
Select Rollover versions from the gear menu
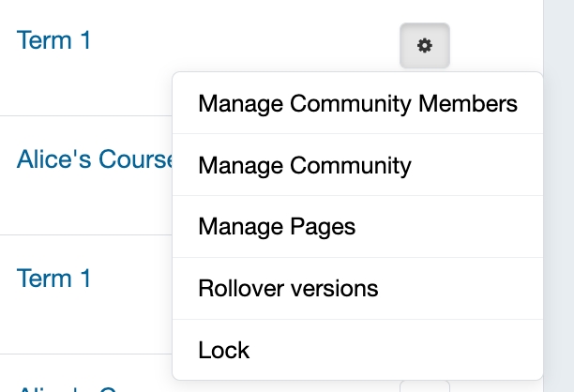coord(288,288)
